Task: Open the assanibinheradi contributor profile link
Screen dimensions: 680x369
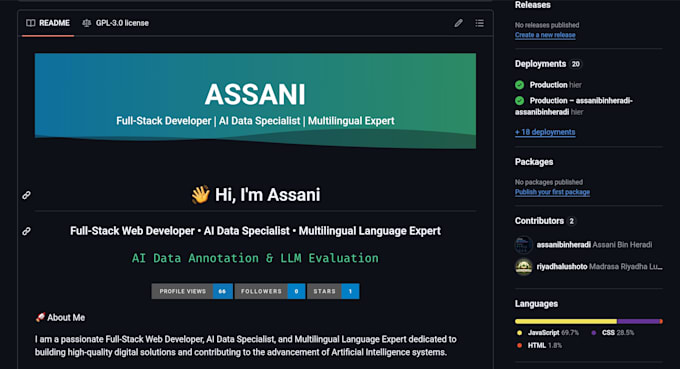Action: click(x=563, y=245)
